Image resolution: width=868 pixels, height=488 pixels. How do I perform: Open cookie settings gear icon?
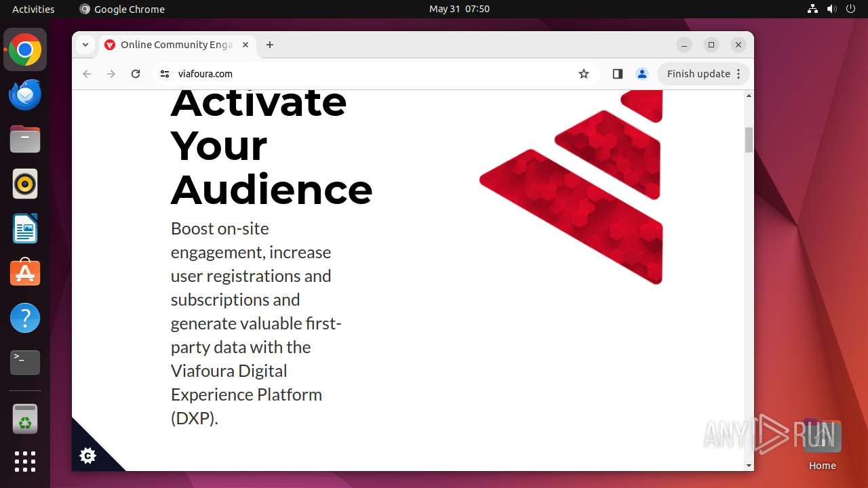[x=87, y=455]
